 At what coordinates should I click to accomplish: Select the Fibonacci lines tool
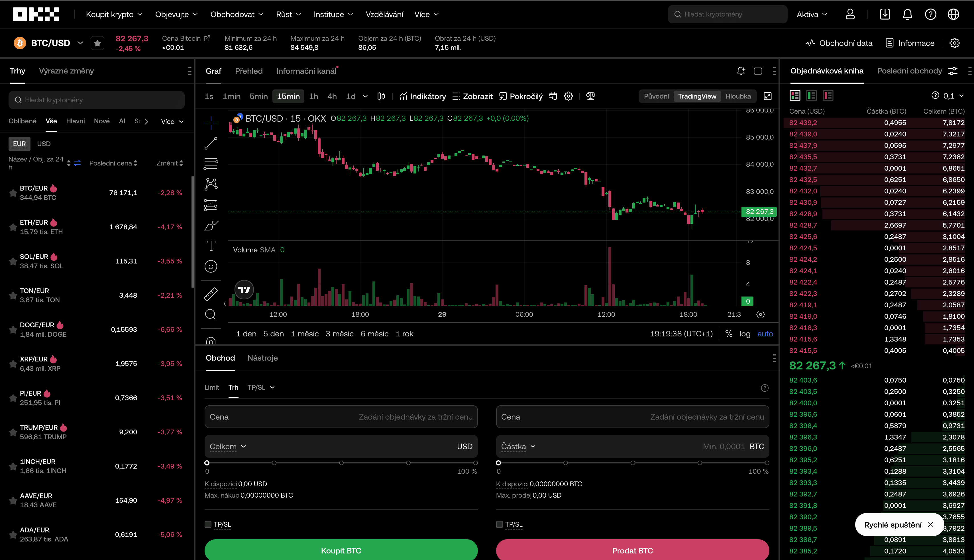(x=211, y=163)
